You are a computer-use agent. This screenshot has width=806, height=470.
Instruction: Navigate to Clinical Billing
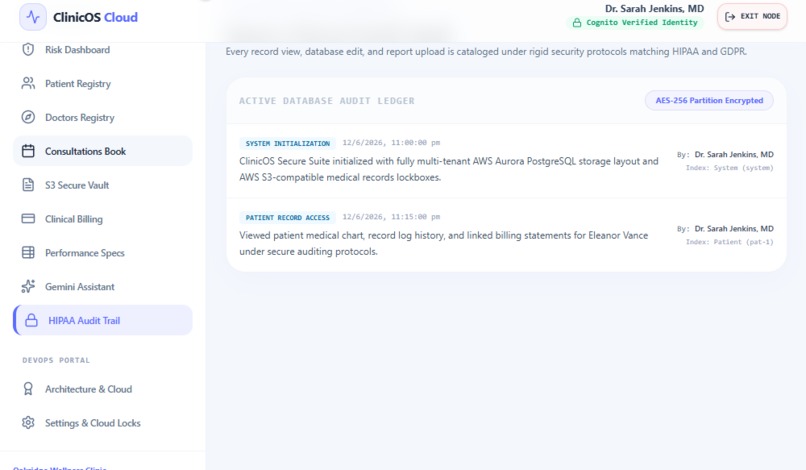pos(103,219)
